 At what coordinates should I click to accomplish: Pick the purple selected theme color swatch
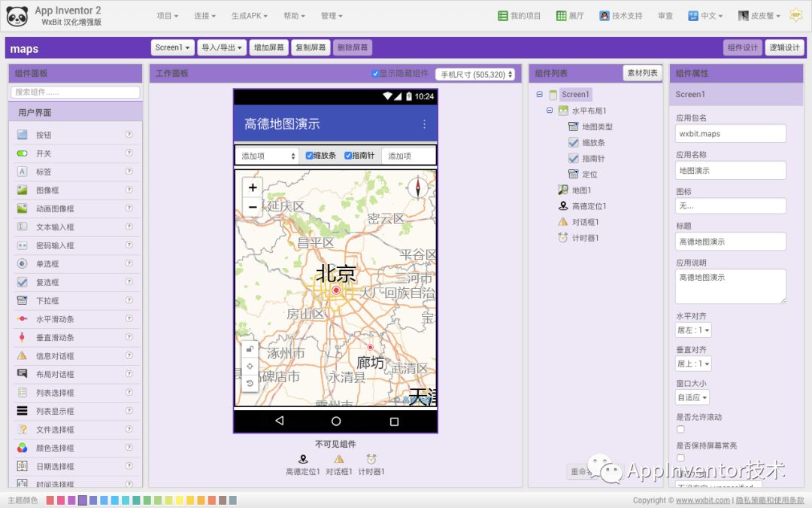[x=83, y=500]
